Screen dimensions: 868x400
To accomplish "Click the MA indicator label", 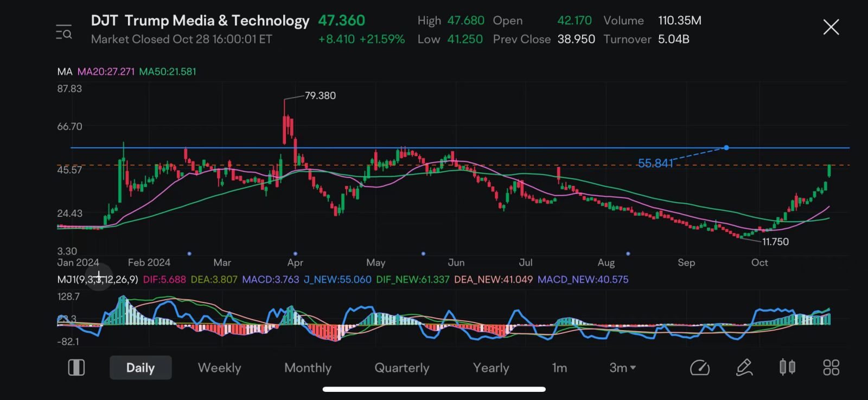I will [x=65, y=72].
